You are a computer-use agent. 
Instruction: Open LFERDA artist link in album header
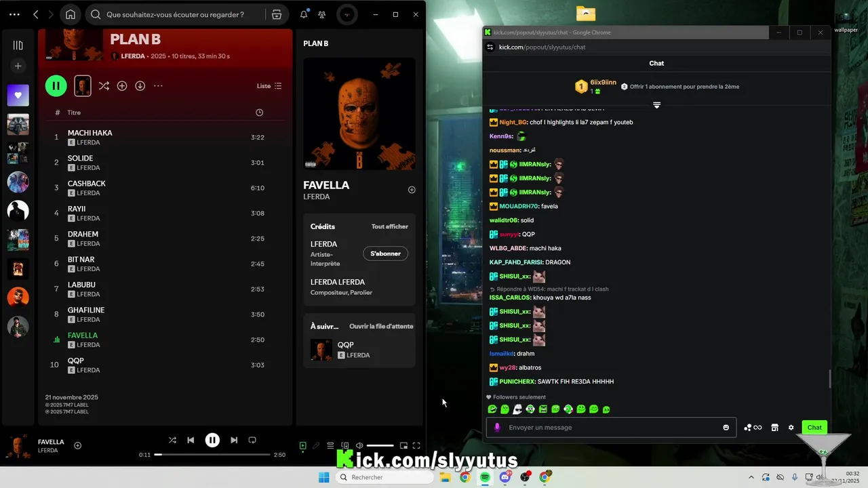pyautogui.click(x=133, y=56)
